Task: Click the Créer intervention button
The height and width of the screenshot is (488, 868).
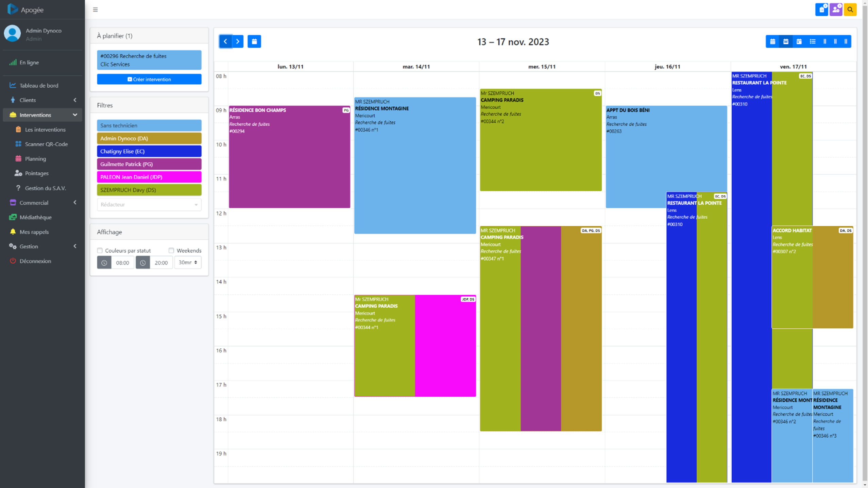Action: pos(149,79)
